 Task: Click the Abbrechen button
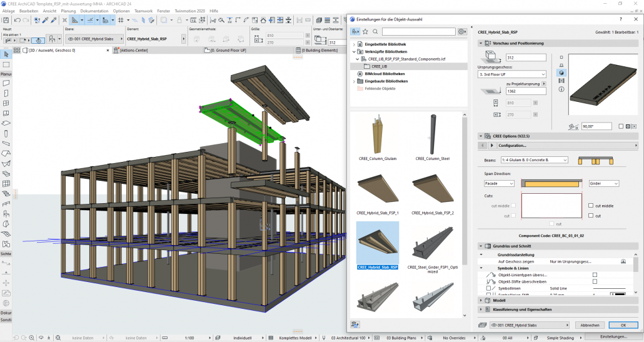(590, 325)
